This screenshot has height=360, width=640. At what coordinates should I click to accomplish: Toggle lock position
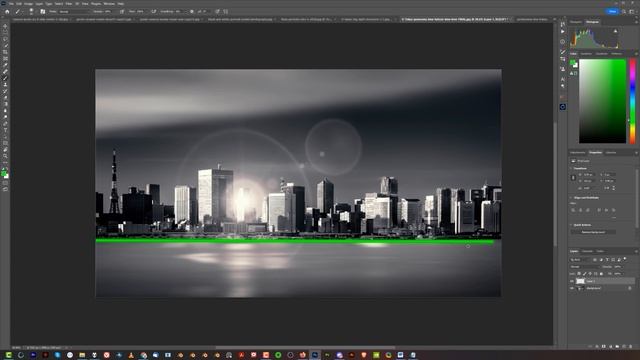click(590, 274)
